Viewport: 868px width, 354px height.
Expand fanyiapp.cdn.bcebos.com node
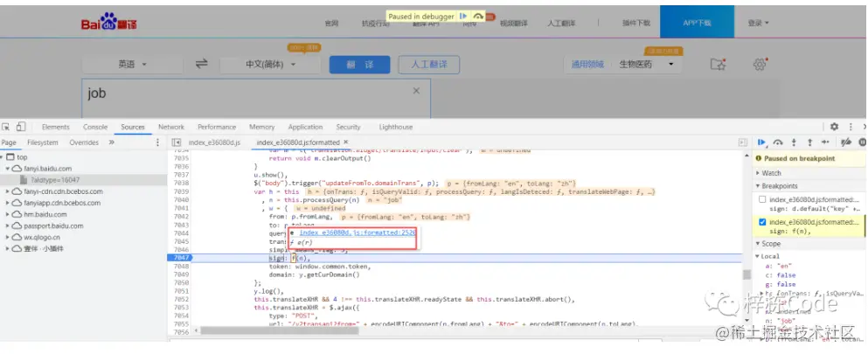coord(8,203)
